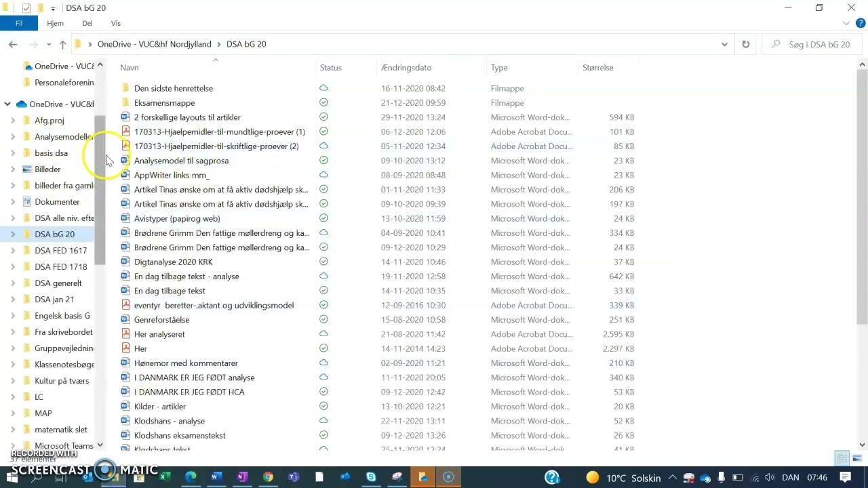Open OneNote from the taskbar
The image size is (868, 488).
241,477
